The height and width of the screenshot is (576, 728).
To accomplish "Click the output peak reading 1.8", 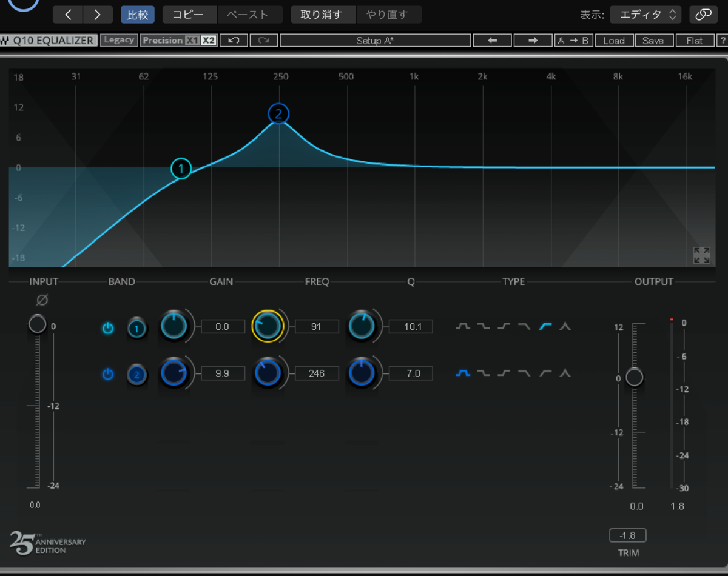I will (678, 506).
